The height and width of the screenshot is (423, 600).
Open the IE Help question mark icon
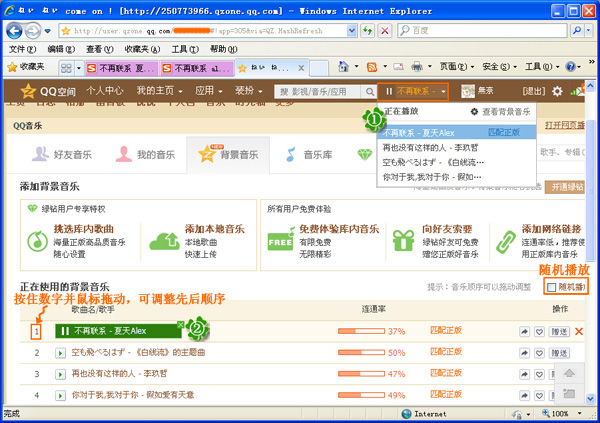pos(571,67)
